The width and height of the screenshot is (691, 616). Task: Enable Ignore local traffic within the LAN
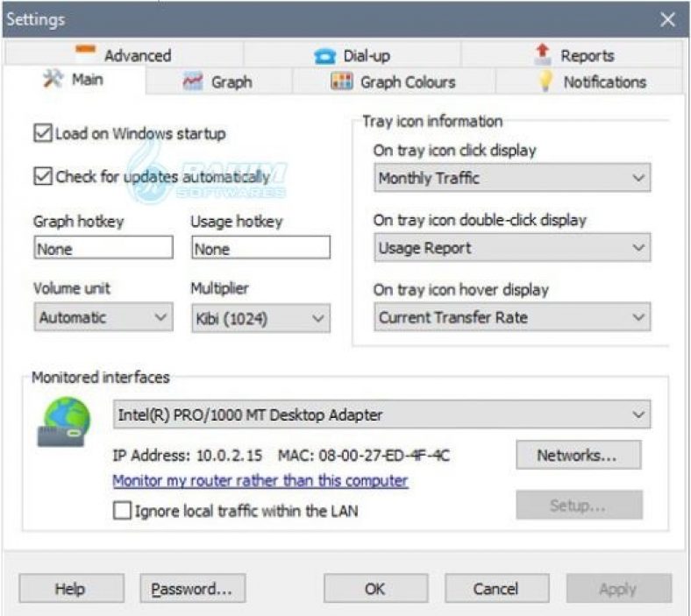[x=122, y=511]
